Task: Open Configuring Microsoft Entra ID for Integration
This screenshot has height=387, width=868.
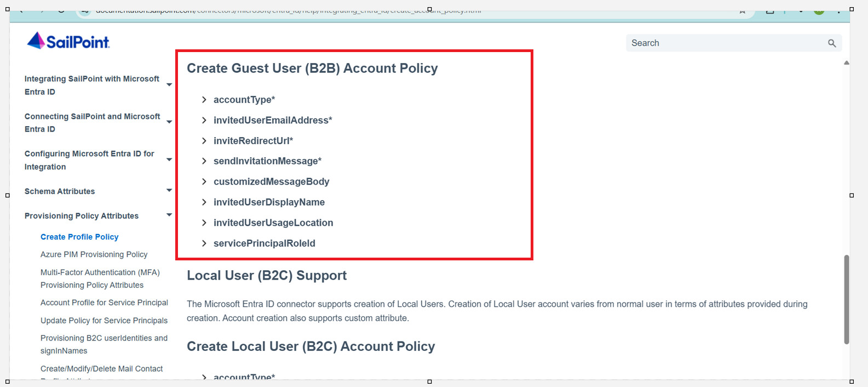Action: (x=89, y=160)
